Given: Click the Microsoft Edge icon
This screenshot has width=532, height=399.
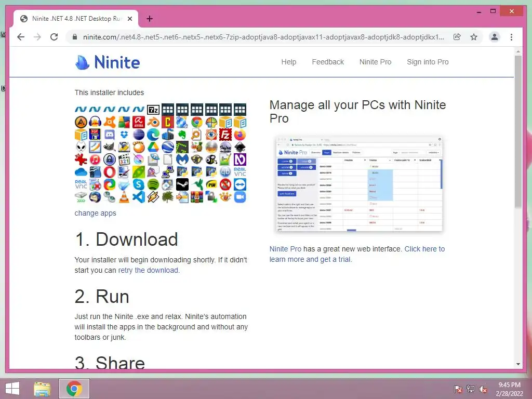Looking at the screenshot, I should [x=153, y=135].
